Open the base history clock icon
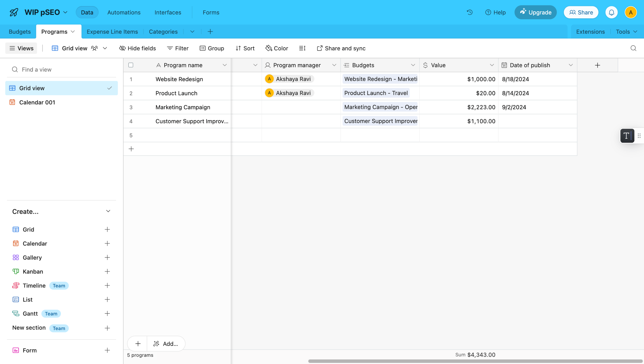Viewport: 644px width, 364px height. [x=469, y=12]
